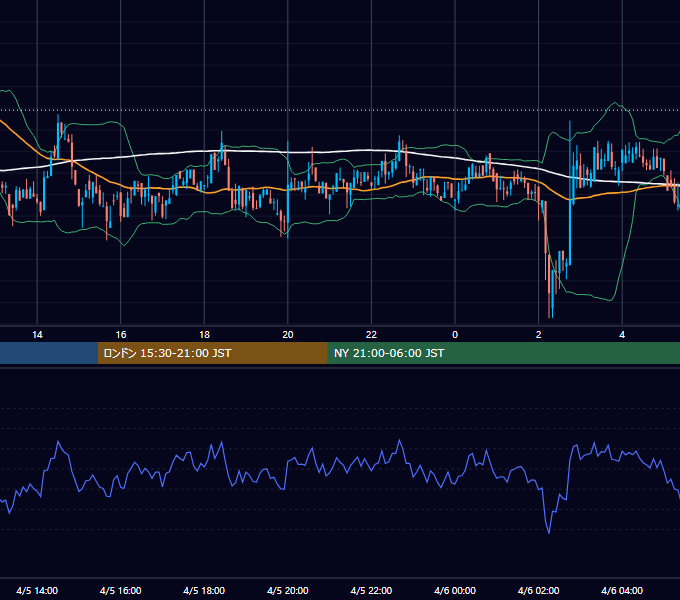Screen dimensions: 680x600
Task: Click the 0 hour label on price chart
Action: (x=455, y=335)
